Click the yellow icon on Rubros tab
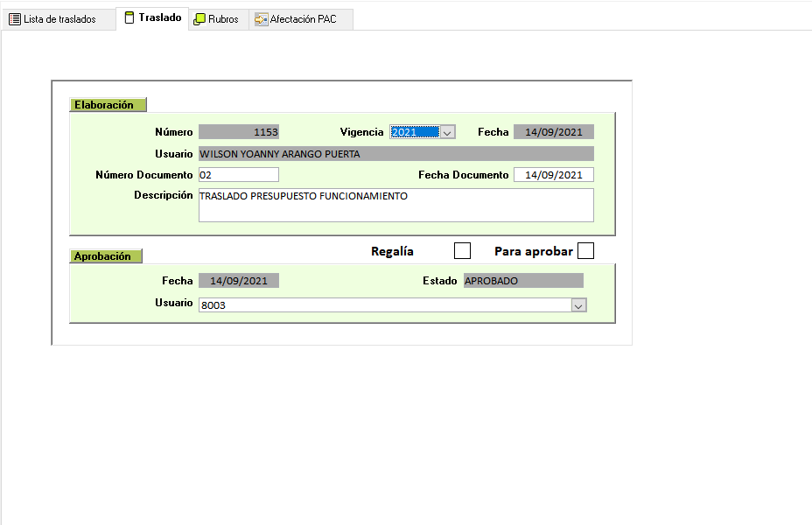The image size is (812, 525). click(199, 19)
